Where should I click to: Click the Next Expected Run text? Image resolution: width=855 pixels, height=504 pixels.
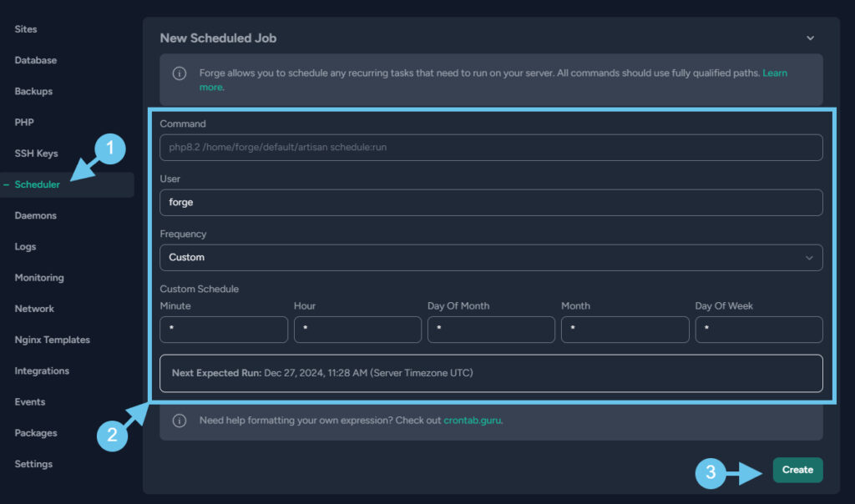click(322, 373)
